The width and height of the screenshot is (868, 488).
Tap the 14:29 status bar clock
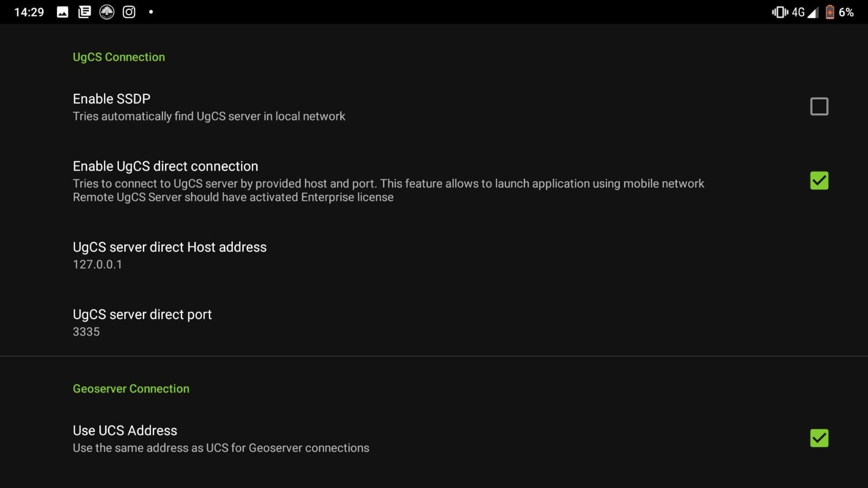point(29,12)
